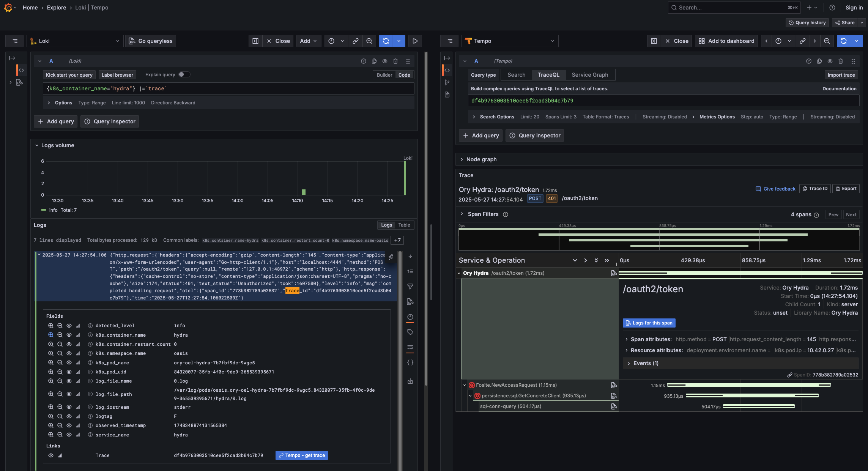Screen dimensions: 868x471
Task: Click the Kick start your query button
Action: pyautogui.click(x=69, y=75)
